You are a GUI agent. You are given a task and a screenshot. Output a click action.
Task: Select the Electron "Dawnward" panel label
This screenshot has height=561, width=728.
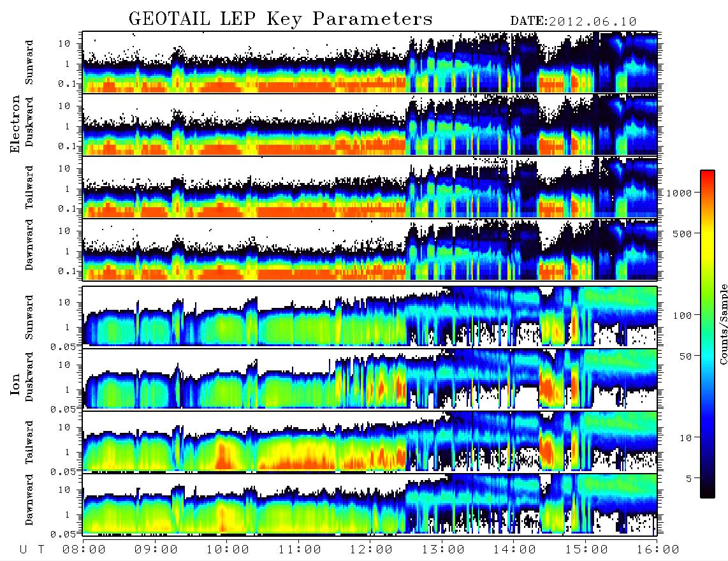29,245
